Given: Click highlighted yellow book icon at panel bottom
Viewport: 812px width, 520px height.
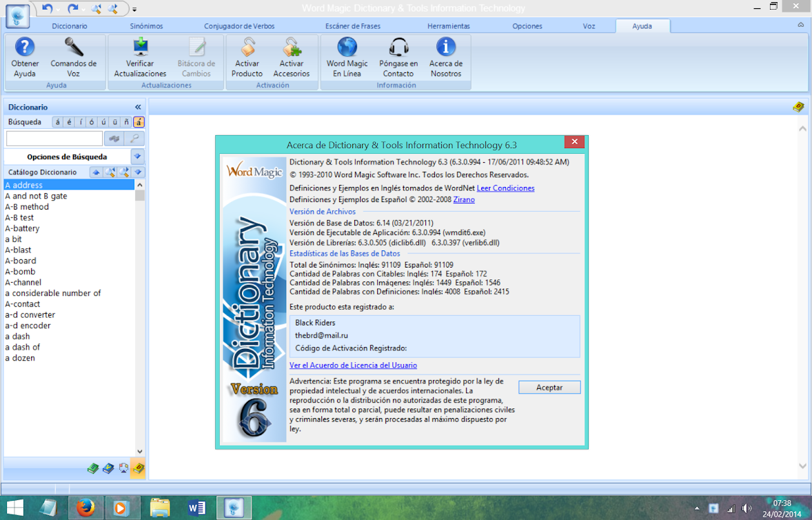Looking at the screenshot, I should 138,468.
